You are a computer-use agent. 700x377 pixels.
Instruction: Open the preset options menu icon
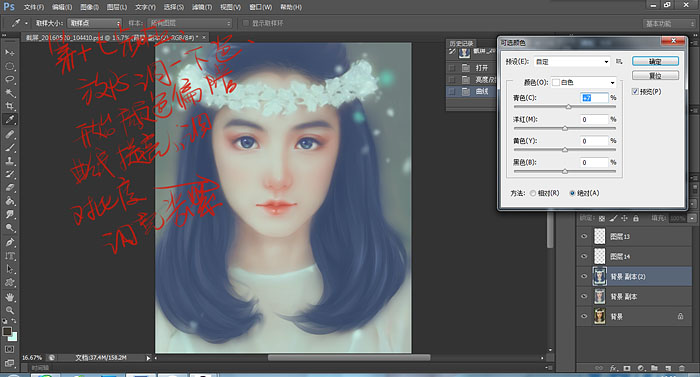pos(619,62)
